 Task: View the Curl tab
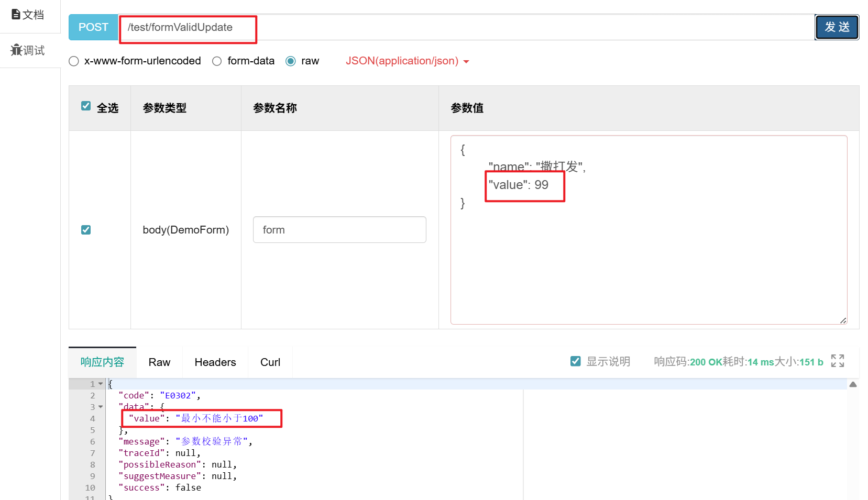pos(270,362)
